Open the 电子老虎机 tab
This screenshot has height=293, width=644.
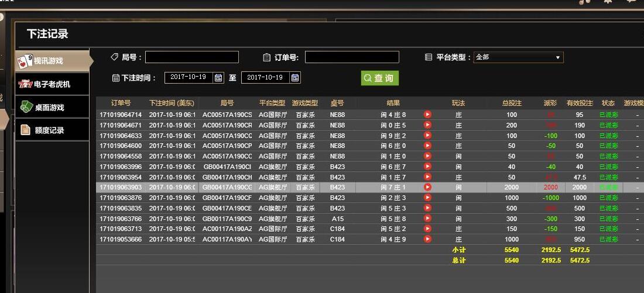[52, 84]
